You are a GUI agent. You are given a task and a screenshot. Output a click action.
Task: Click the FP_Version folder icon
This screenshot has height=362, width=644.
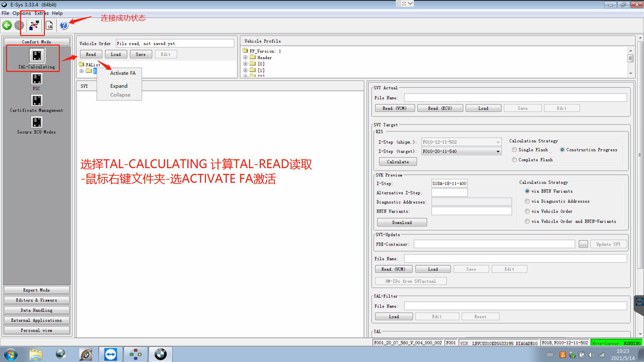pos(245,51)
